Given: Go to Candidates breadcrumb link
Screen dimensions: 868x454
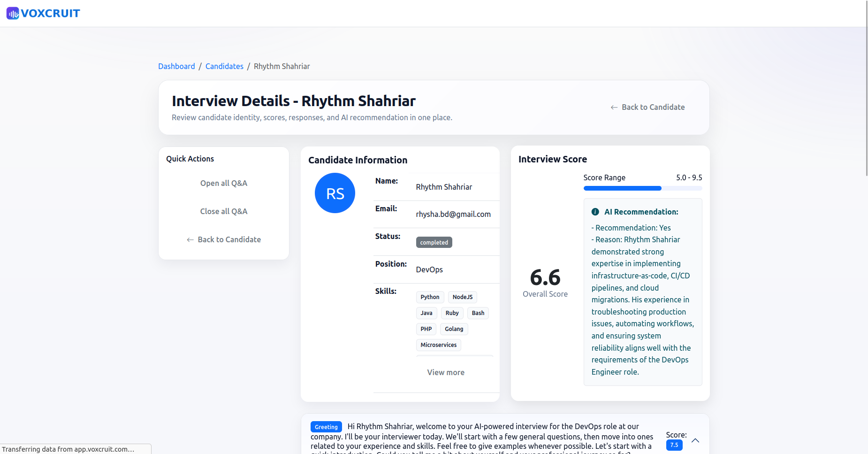Looking at the screenshot, I should click(224, 66).
